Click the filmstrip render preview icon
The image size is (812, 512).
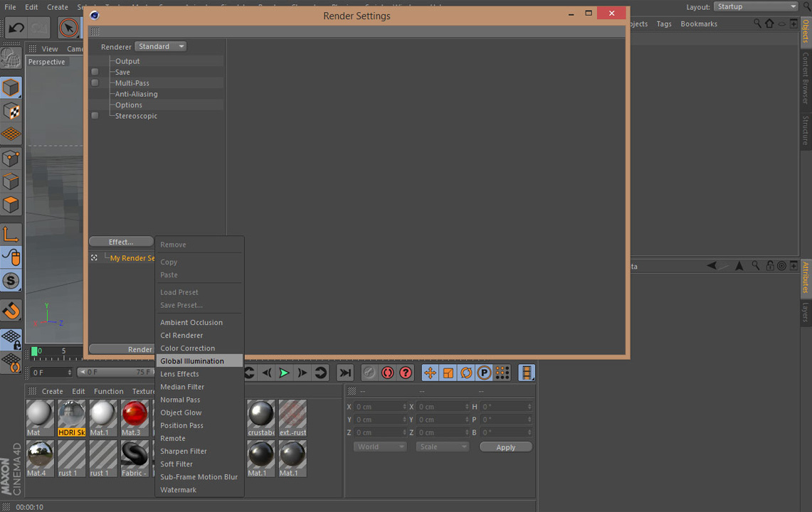click(527, 372)
